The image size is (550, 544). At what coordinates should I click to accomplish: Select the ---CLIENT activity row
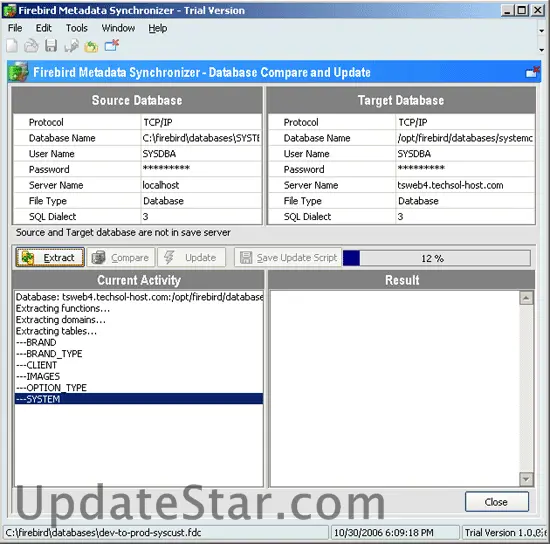point(139,365)
